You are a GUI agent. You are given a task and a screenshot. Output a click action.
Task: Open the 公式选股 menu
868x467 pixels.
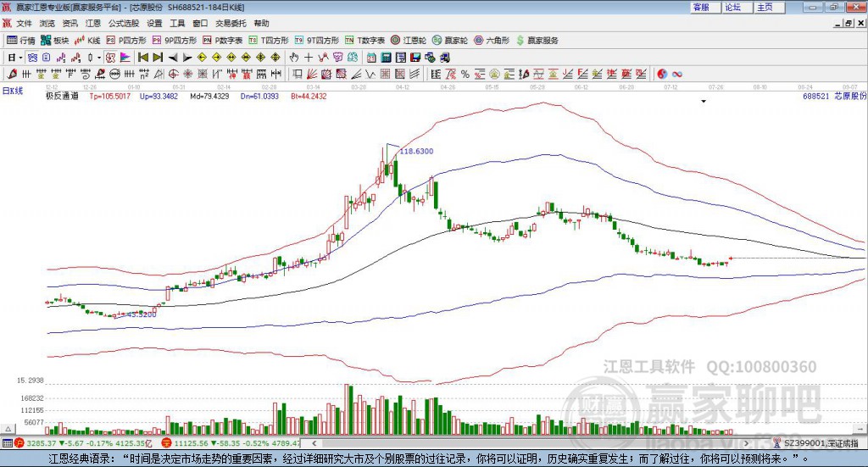[124, 23]
